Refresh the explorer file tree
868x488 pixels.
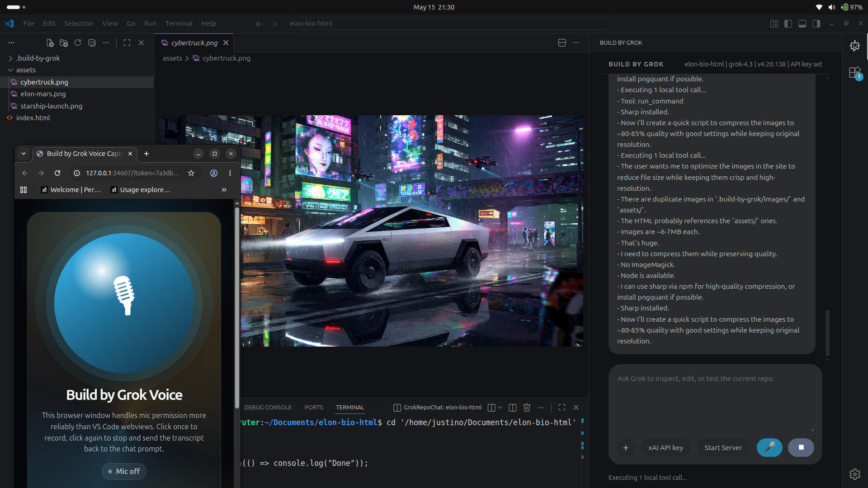click(x=78, y=42)
